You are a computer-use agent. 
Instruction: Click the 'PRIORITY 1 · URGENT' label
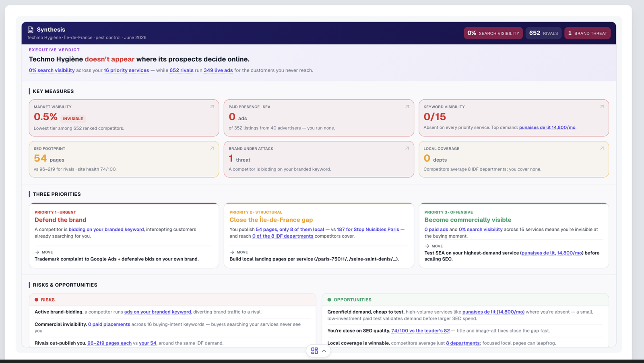click(55, 212)
